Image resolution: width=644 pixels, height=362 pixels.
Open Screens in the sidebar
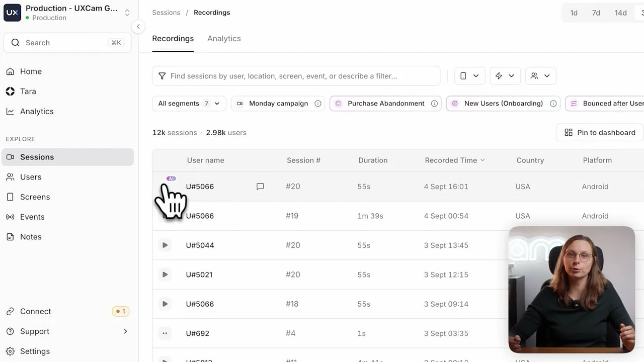click(x=35, y=197)
